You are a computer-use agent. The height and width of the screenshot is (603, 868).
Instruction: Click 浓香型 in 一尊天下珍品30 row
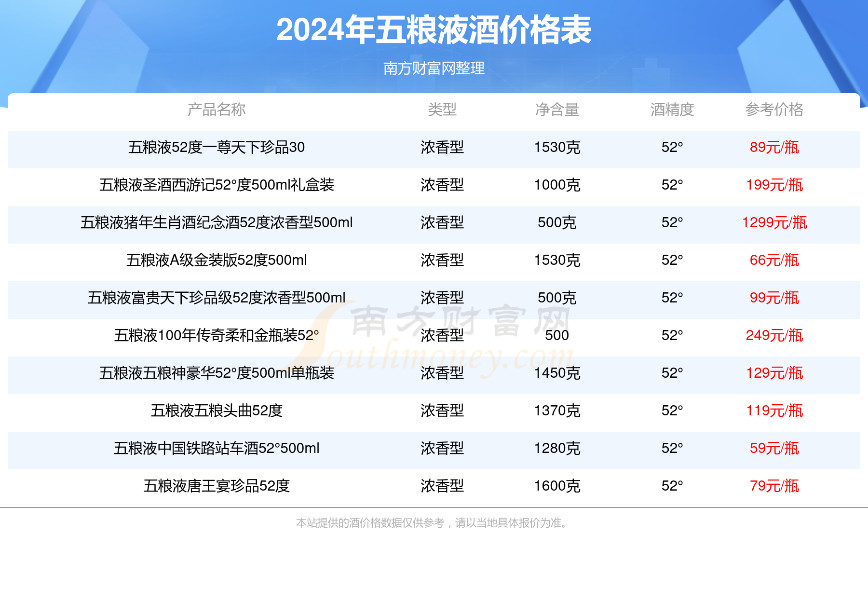pyautogui.click(x=442, y=147)
